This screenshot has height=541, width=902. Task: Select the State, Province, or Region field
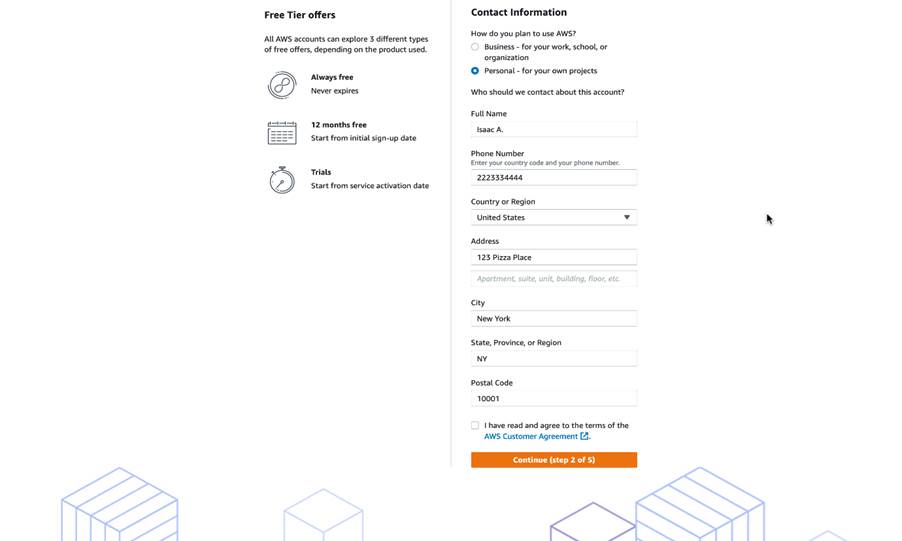(x=553, y=358)
